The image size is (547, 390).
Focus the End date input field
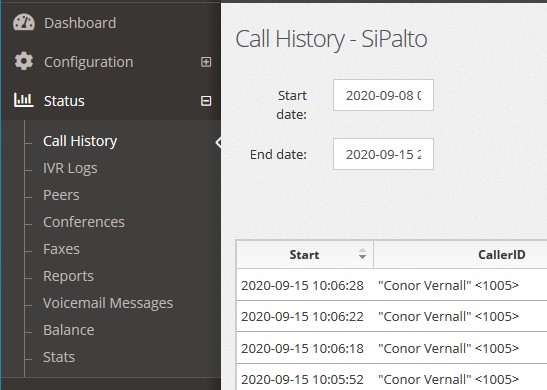383,154
